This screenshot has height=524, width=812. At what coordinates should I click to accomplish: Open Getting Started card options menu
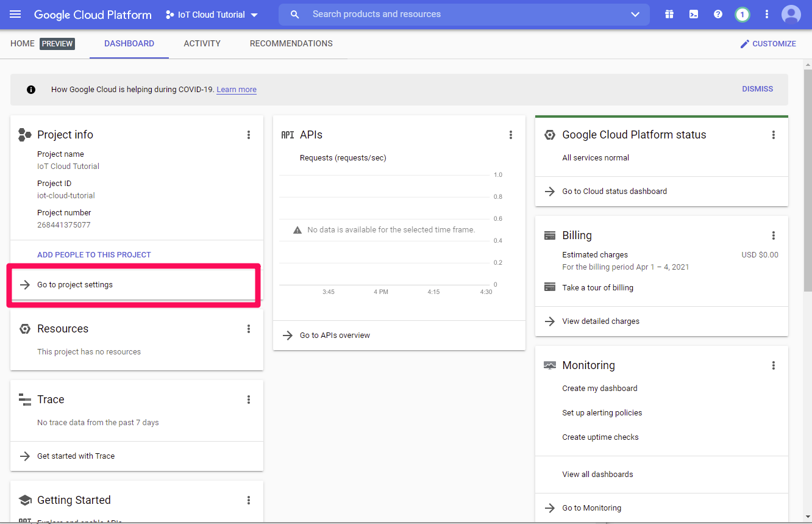tap(249, 500)
